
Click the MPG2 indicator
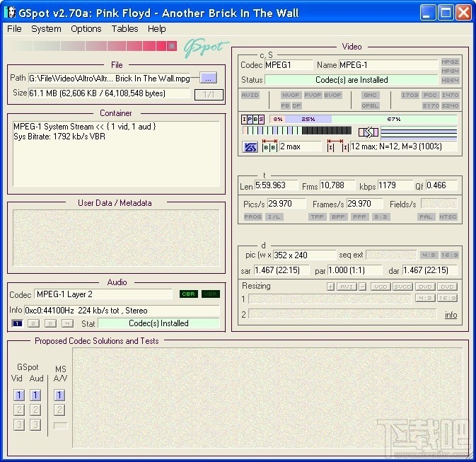click(450, 62)
